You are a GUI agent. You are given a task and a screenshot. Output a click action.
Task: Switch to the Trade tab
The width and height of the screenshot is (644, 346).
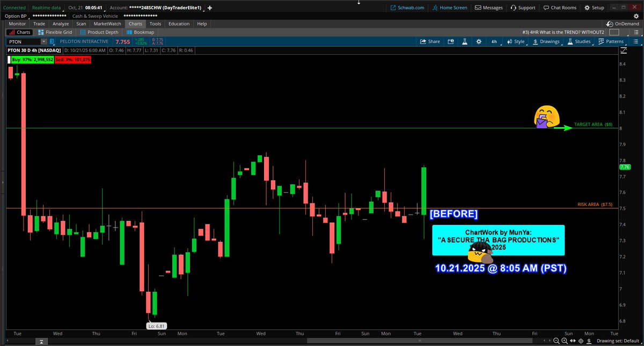[39, 24]
